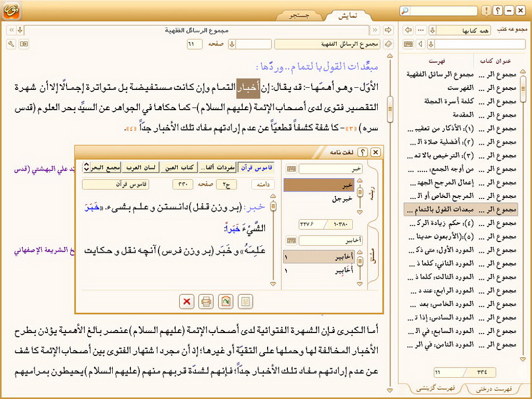
Task: Click the green arrow transfer icon in dictionary
Action: click(226, 301)
